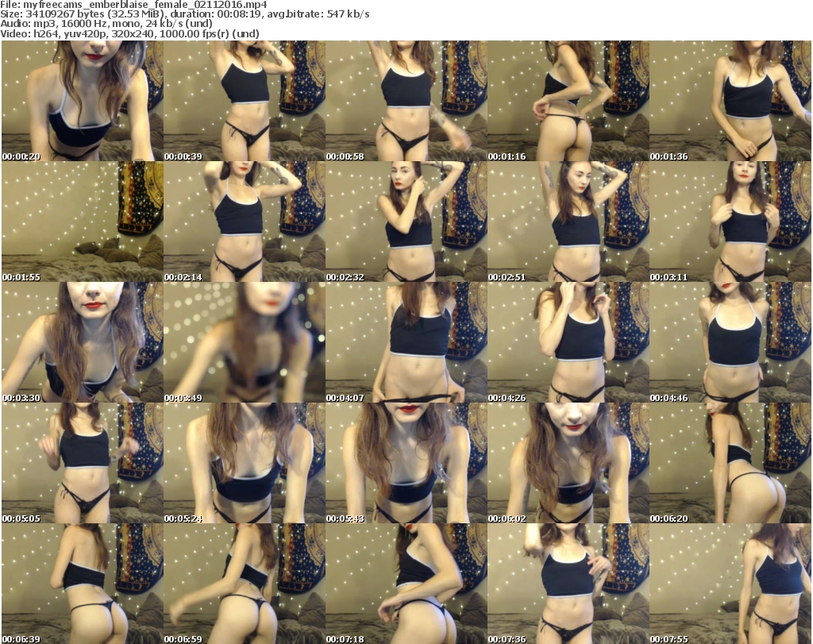Select the thumbnail stamped 00:07:36
Viewport: 813px width, 644px height.
click(x=568, y=584)
